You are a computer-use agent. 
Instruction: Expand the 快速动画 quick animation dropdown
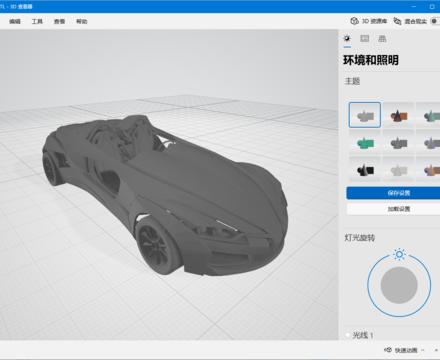point(406,350)
